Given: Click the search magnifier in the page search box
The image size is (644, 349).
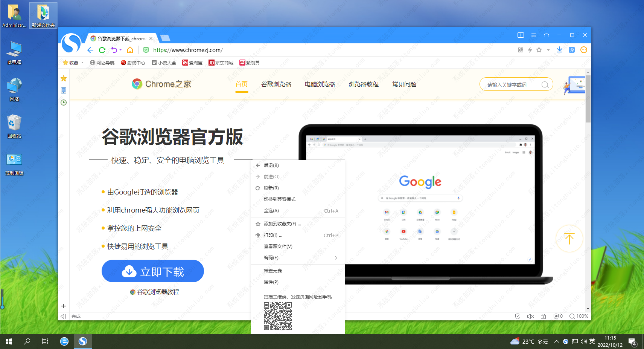Looking at the screenshot, I should pos(545,85).
